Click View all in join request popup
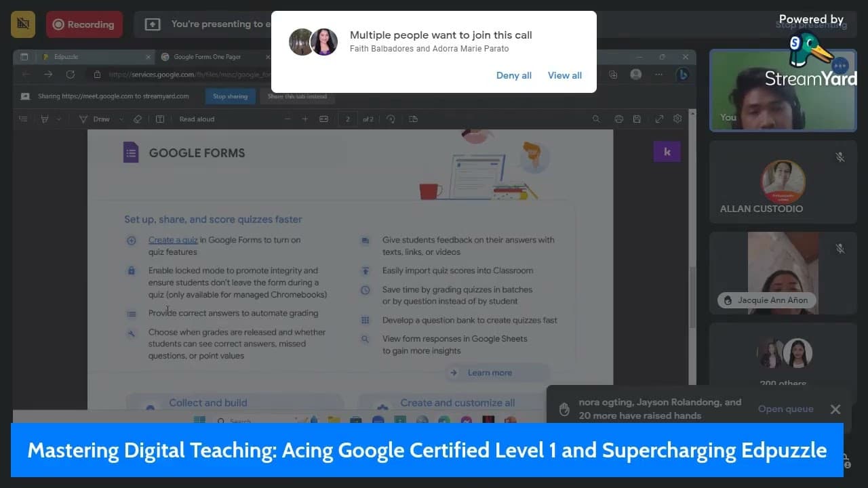The image size is (868, 488). (565, 75)
